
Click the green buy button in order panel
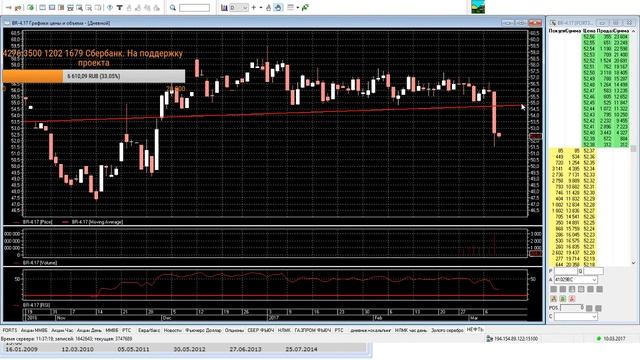pyautogui.click(x=563, y=299)
